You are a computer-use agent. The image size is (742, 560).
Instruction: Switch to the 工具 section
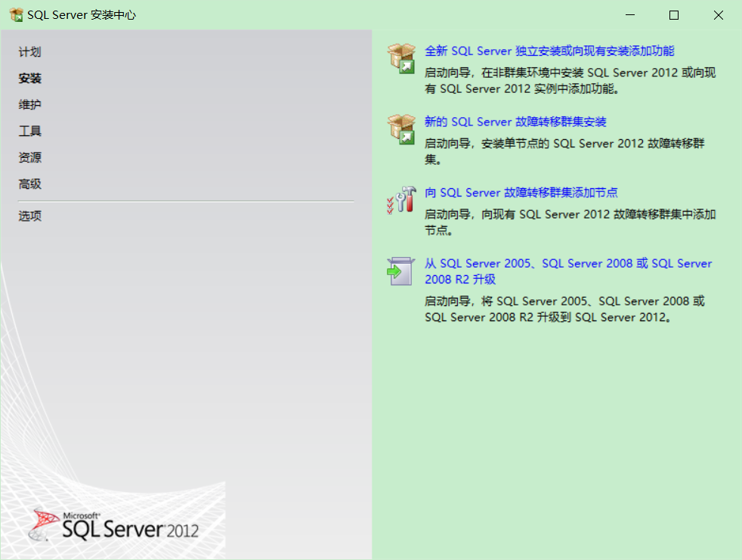(x=29, y=131)
